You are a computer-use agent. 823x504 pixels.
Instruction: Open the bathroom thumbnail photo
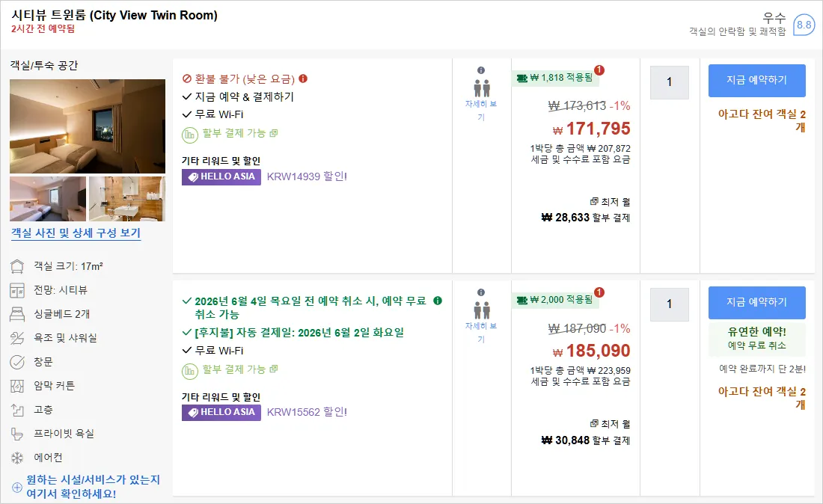[x=127, y=199]
